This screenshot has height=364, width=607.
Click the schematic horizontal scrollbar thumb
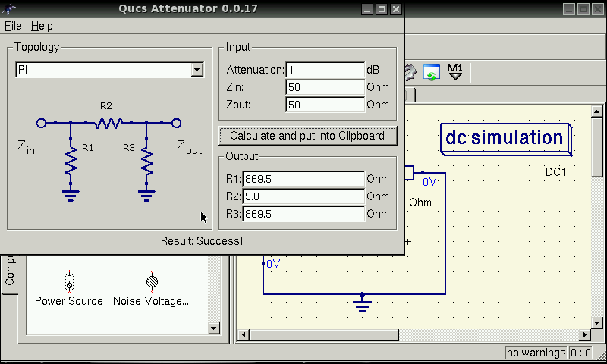pyautogui.click(x=324, y=334)
